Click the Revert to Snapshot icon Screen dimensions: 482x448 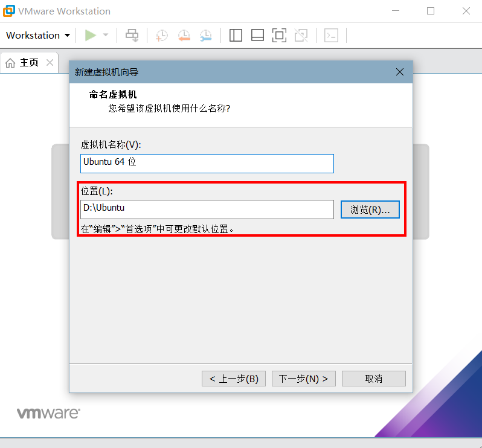pos(184,35)
